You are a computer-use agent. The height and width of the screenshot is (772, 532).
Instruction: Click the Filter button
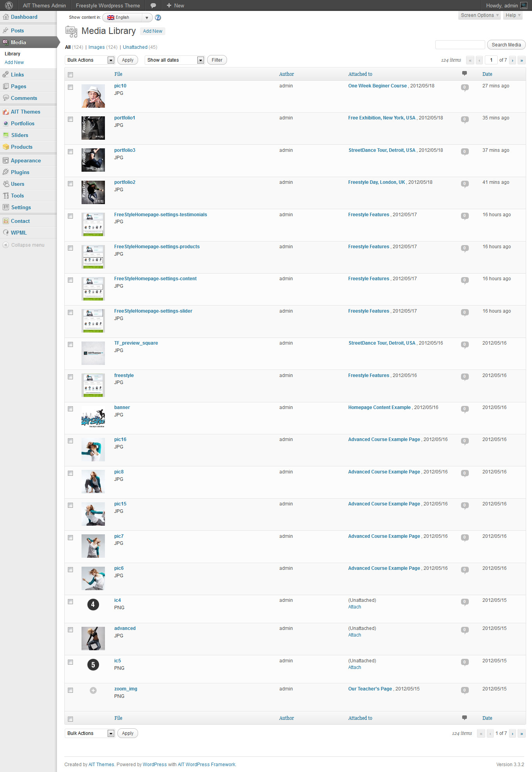coord(217,60)
